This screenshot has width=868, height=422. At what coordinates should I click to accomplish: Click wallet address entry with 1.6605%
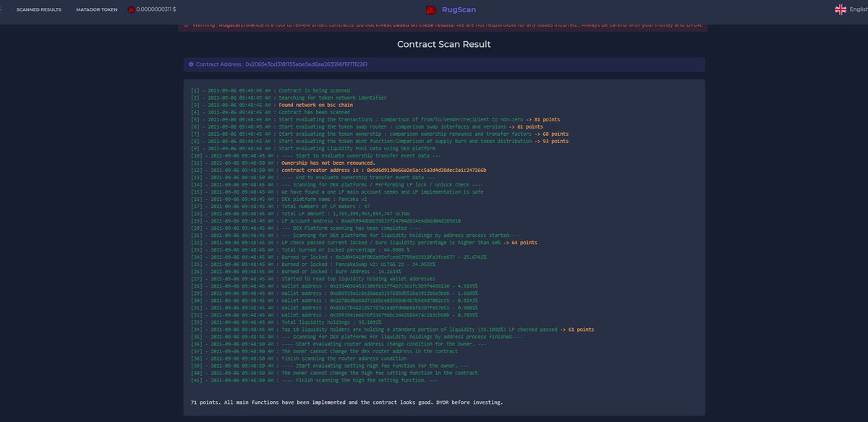(334, 293)
